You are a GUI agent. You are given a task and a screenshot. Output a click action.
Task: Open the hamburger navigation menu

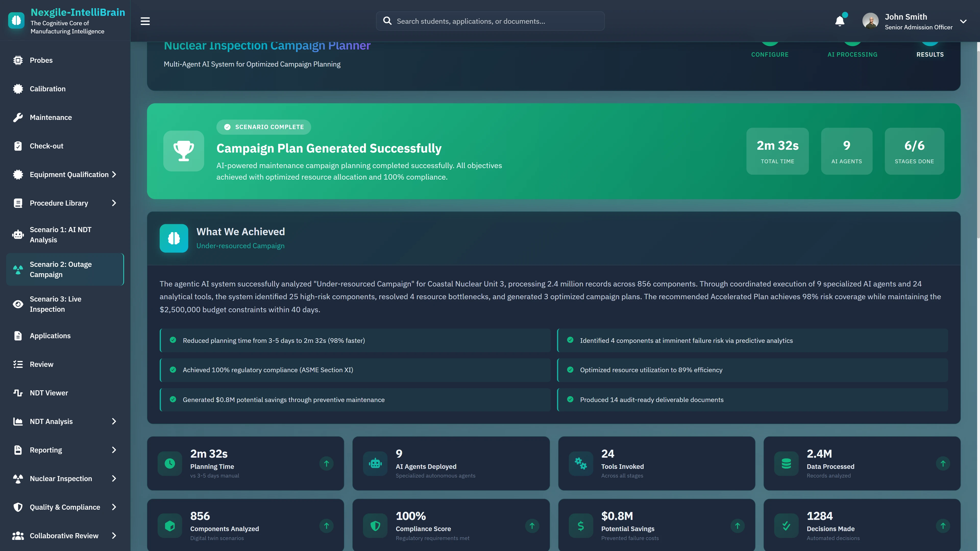click(x=144, y=21)
